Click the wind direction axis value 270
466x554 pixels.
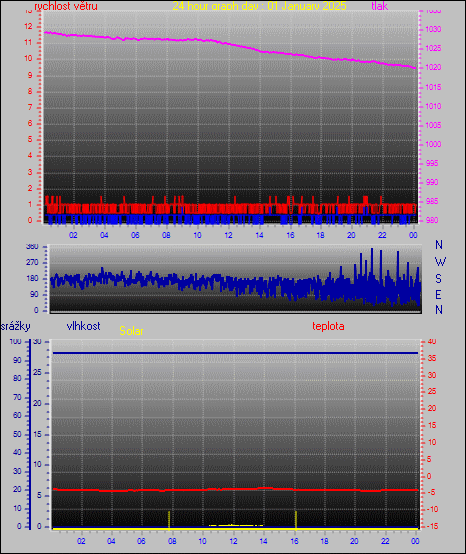point(32,263)
